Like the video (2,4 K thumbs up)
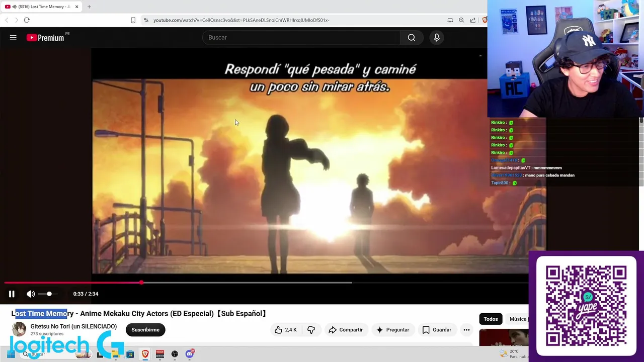The width and height of the screenshot is (644, 362). click(285, 330)
